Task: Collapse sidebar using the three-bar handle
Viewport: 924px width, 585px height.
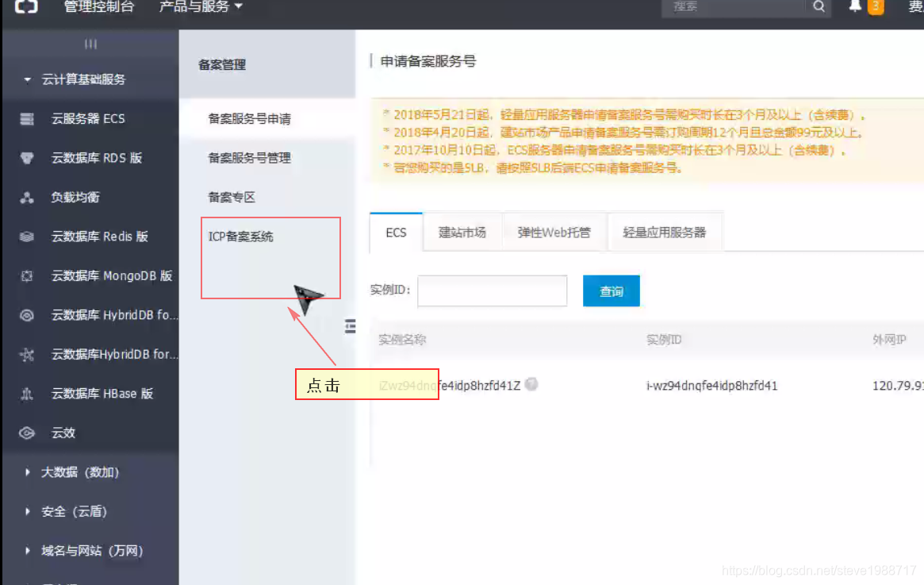Action: (90, 44)
